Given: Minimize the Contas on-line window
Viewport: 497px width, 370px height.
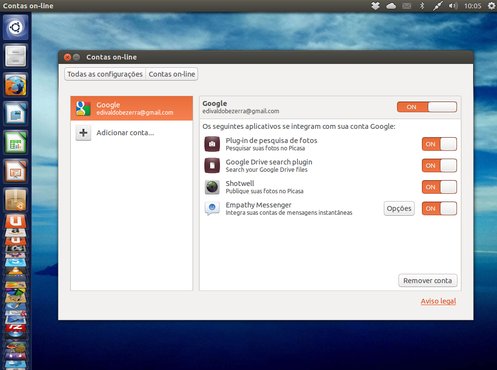Looking at the screenshot, I should pyautogui.click(x=76, y=57).
